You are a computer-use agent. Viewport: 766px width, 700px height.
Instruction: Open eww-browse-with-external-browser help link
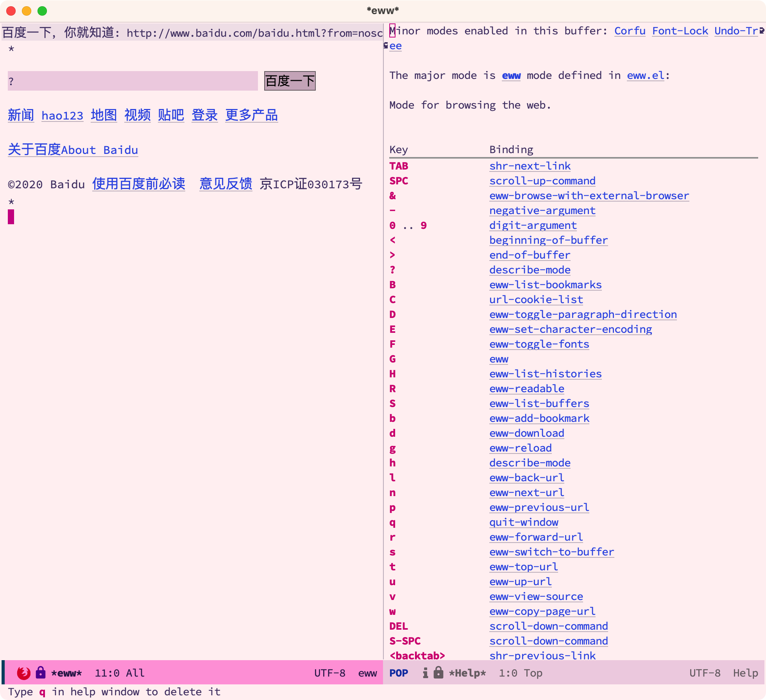coord(589,196)
